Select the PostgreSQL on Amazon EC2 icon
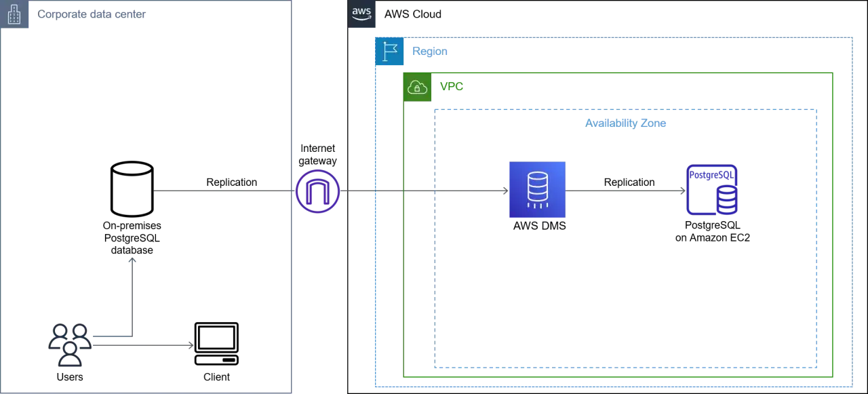This screenshot has width=868, height=394. [712, 190]
